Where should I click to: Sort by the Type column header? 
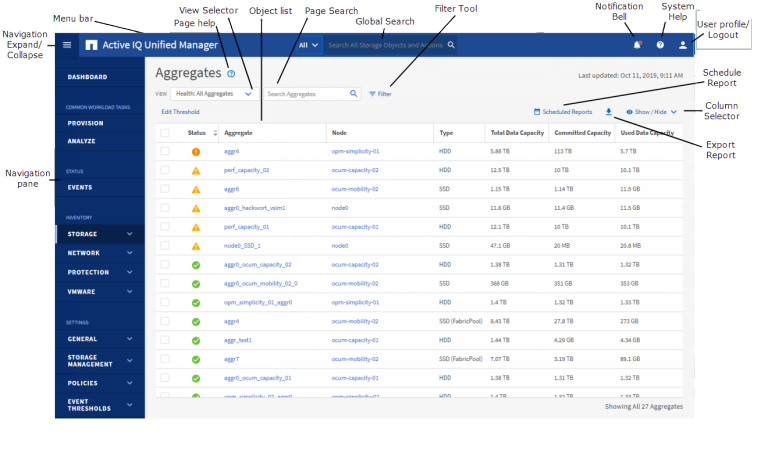pyautogui.click(x=446, y=133)
